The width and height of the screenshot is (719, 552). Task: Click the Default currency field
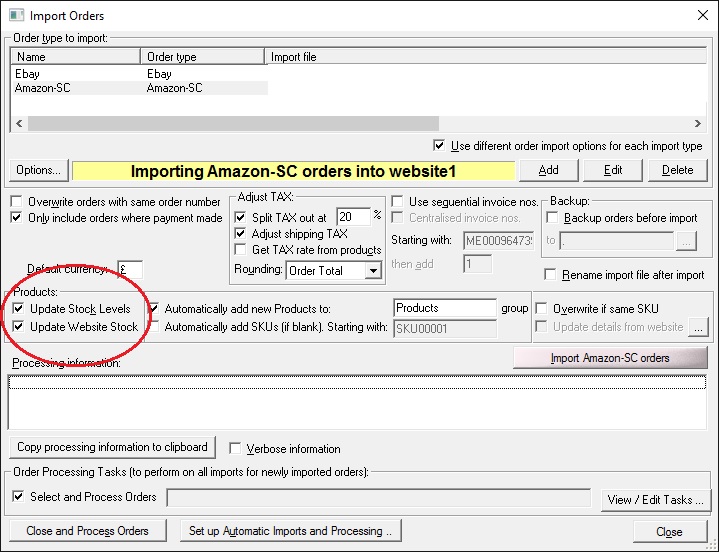pyautogui.click(x=130, y=270)
